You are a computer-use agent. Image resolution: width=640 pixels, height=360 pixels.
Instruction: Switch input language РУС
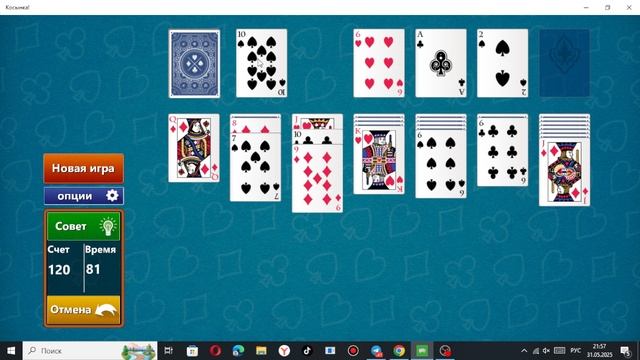pos(576,351)
